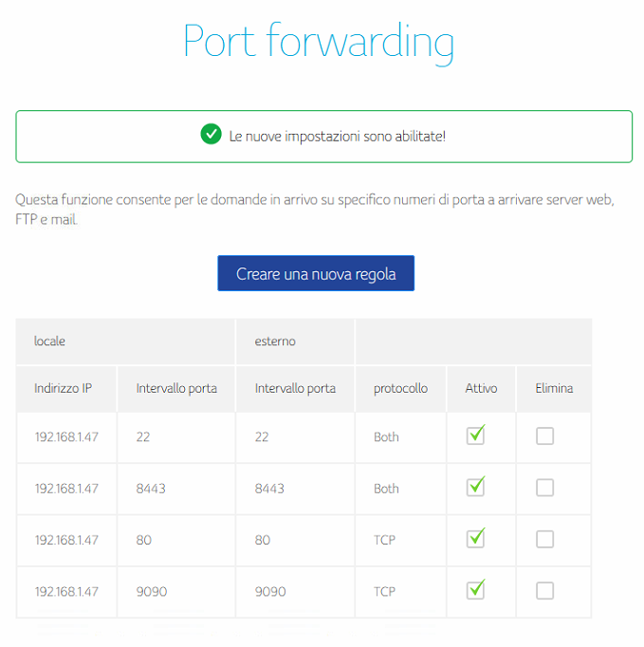Uncheck Attivo for port 22 rule
The image size is (644, 647).
coord(476,435)
